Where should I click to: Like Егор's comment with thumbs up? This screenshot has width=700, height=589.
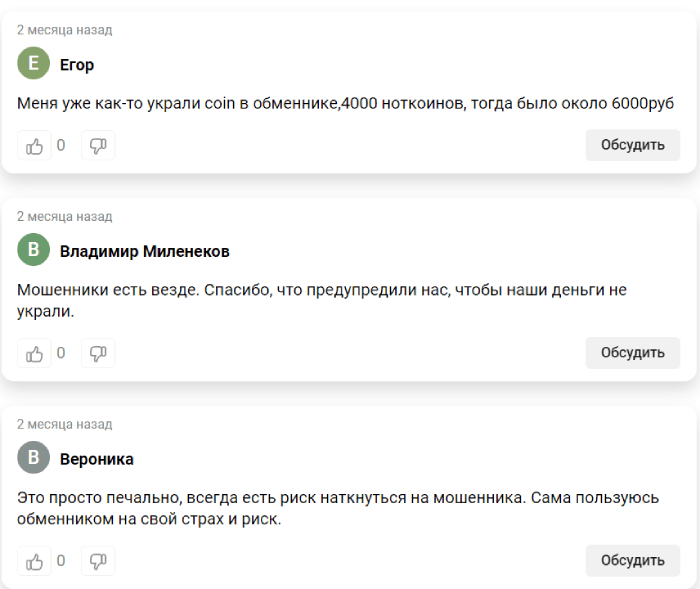click(34, 146)
